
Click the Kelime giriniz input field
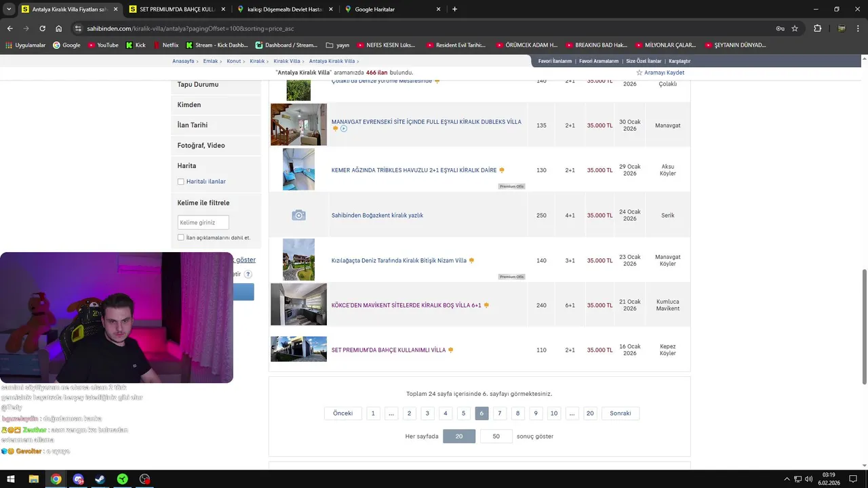203,222
